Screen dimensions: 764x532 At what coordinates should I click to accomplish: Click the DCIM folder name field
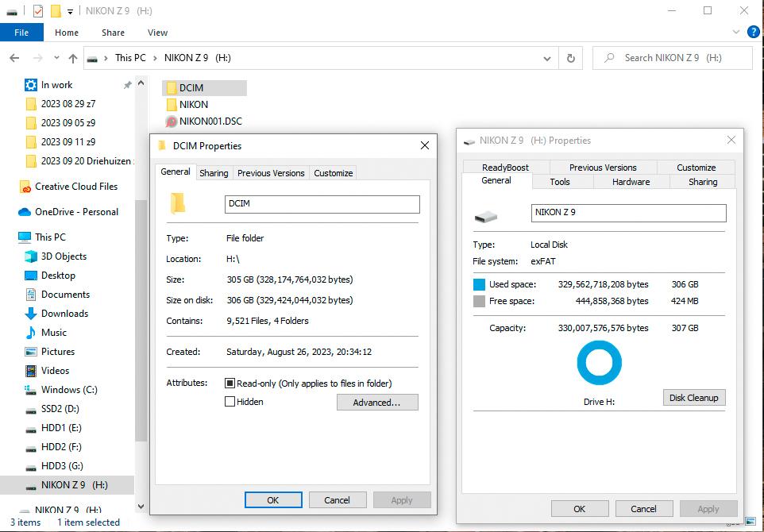[322, 204]
